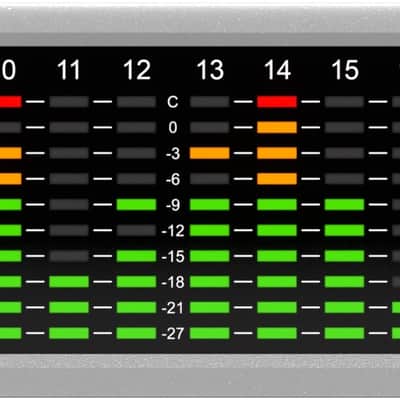Select channel 15 green -9 segment
This screenshot has width=400, height=400.
tap(344, 204)
